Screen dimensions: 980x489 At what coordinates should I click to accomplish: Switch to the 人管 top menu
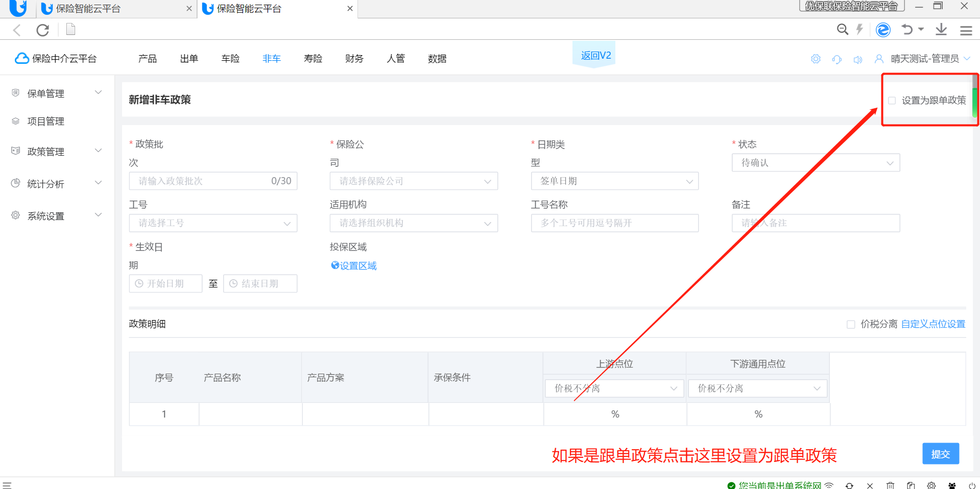pos(396,59)
